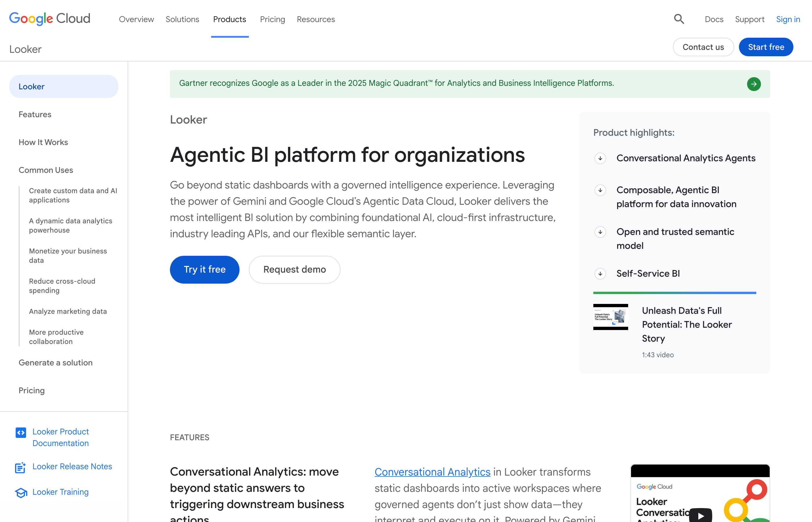Expand Composable, Agentic BI platform arrow

coord(600,190)
